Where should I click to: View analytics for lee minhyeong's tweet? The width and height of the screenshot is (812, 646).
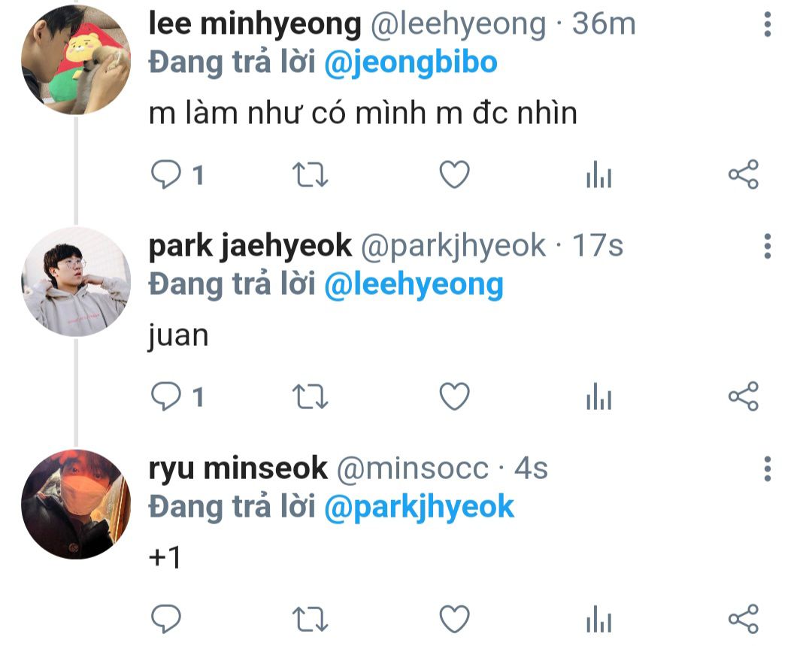(599, 174)
